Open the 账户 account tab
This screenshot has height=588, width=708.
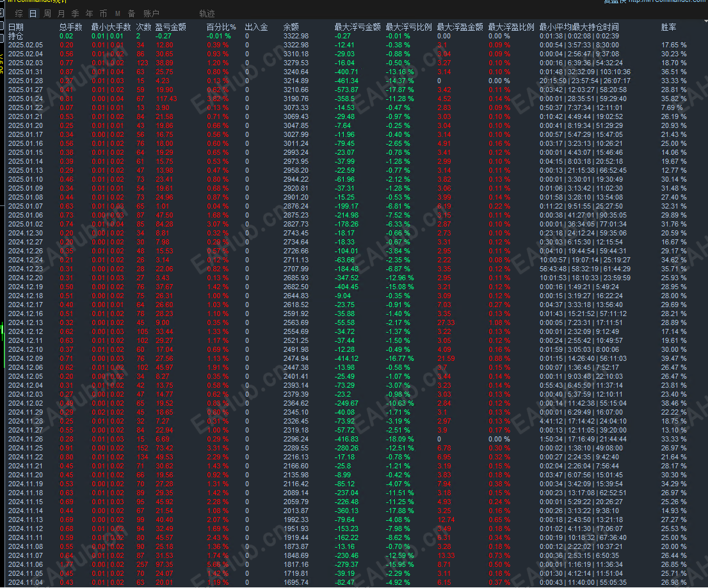[151, 13]
